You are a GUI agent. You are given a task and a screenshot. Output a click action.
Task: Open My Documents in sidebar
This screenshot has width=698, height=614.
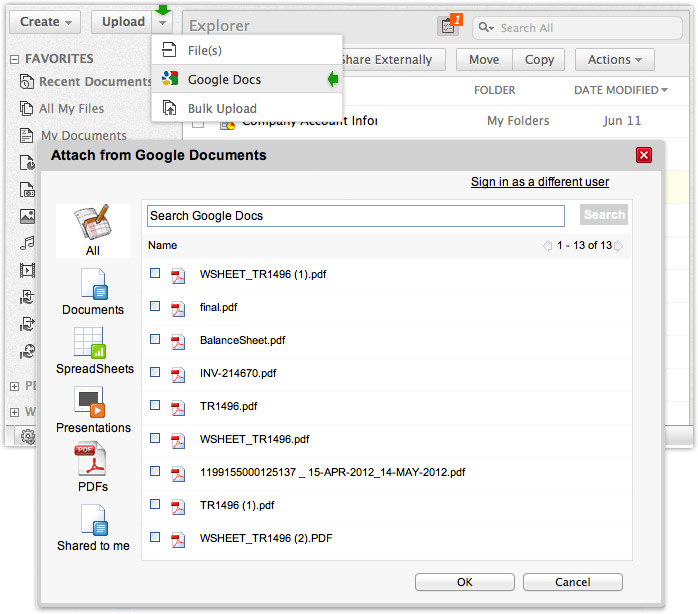coord(84,135)
